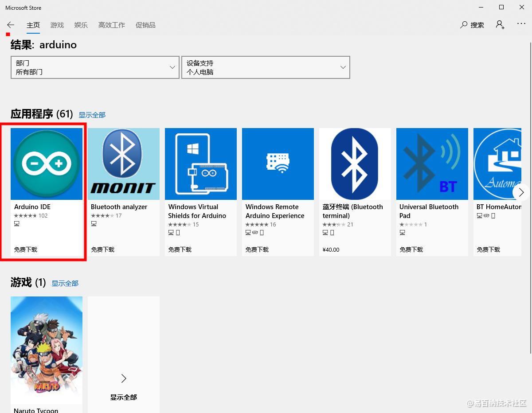This screenshot has width=532, height=413.
Task: Show next apps with right arrow
Action: (521, 192)
